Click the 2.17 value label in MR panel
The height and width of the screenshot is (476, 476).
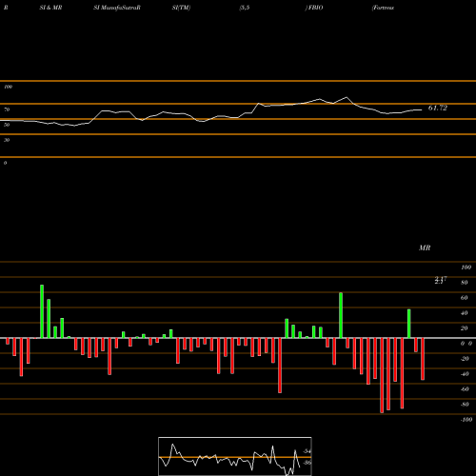tap(441, 280)
